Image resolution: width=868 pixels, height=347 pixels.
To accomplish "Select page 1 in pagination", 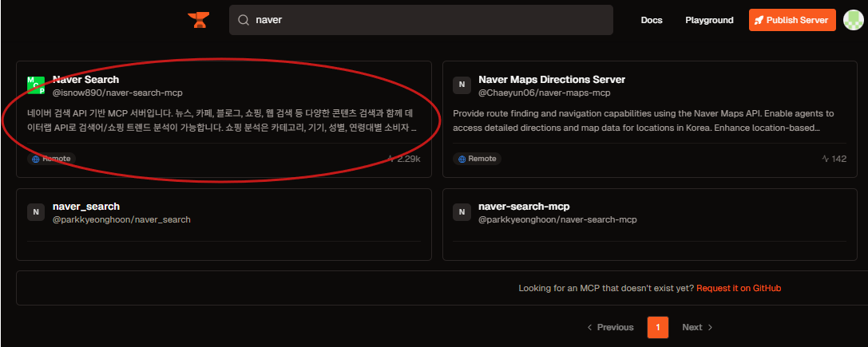I will [658, 327].
